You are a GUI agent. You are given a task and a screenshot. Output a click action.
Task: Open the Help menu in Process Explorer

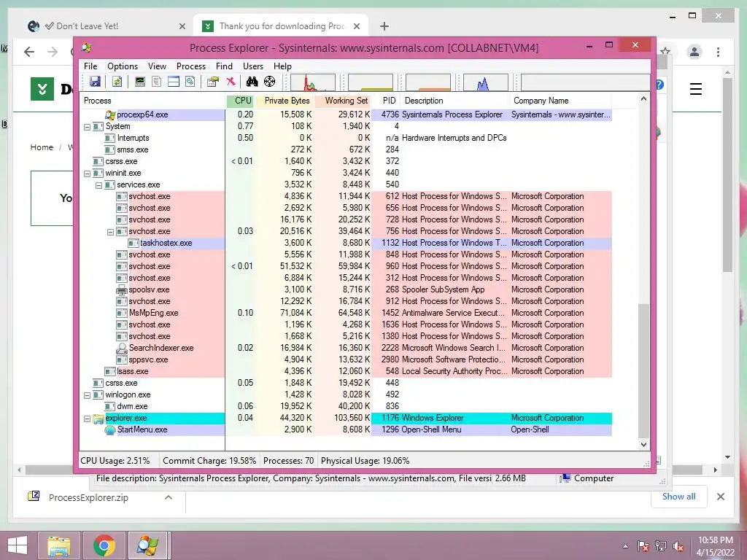coord(282,66)
